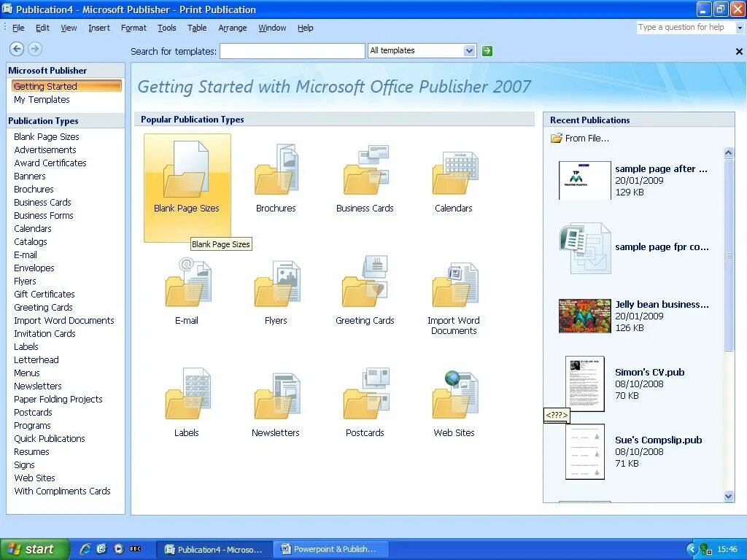The width and height of the screenshot is (747, 560).
Task: Open the Calendars folder icon
Action: coord(454,172)
